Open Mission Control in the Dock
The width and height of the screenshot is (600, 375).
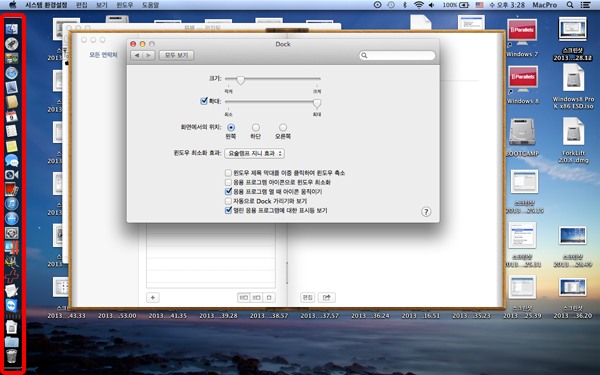[x=11, y=58]
